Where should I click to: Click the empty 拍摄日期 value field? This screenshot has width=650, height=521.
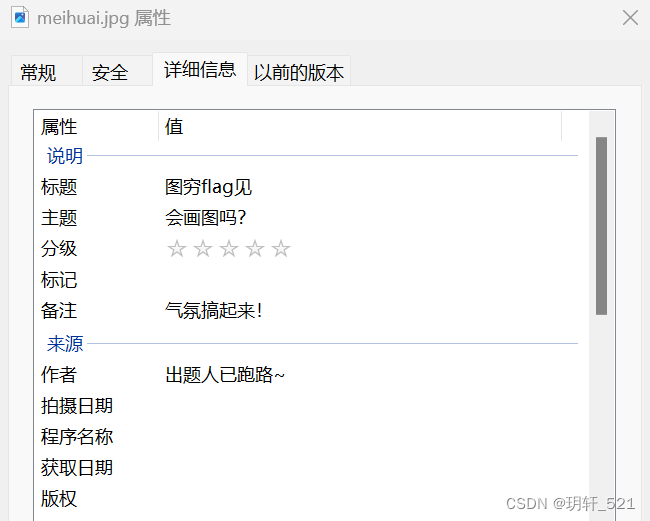[371, 406]
